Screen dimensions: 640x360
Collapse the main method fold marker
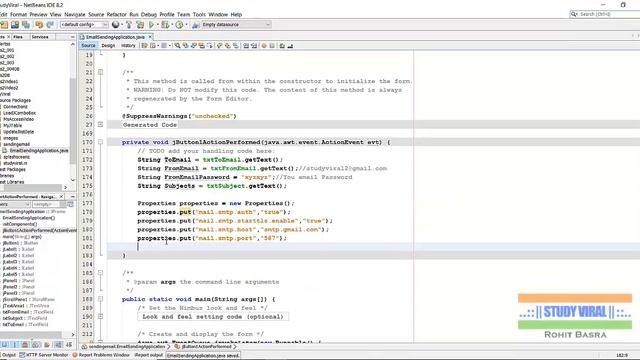[x=100, y=299]
